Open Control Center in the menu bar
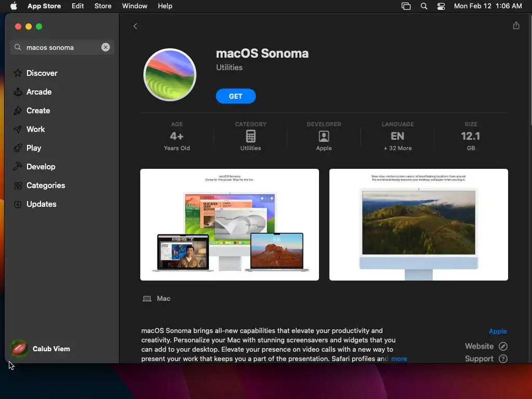The width and height of the screenshot is (532, 399). [441, 6]
